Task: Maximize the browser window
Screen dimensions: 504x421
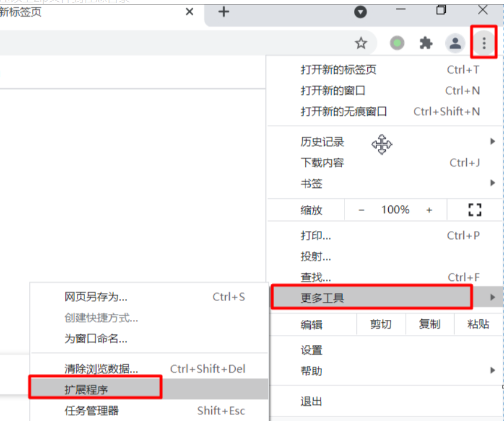Action: coord(441,10)
